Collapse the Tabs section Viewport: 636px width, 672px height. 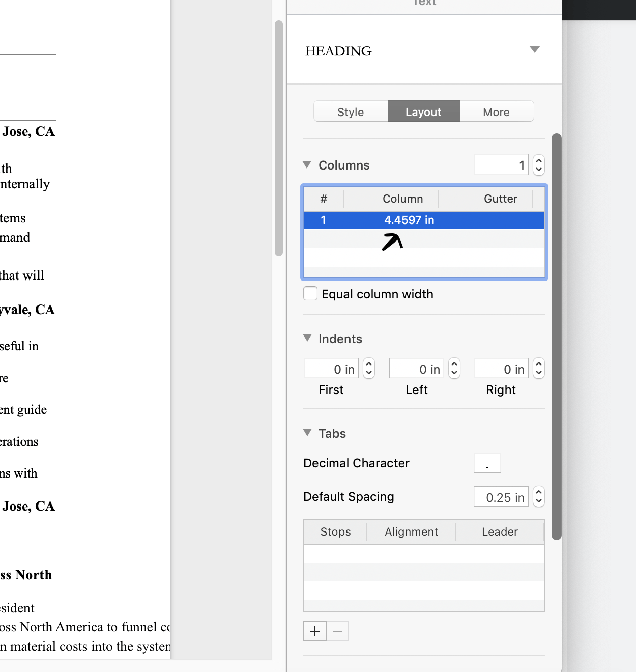pos(306,432)
